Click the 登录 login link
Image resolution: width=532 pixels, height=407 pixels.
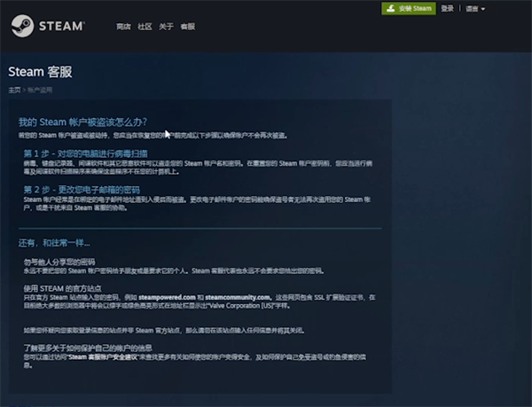[x=447, y=9]
